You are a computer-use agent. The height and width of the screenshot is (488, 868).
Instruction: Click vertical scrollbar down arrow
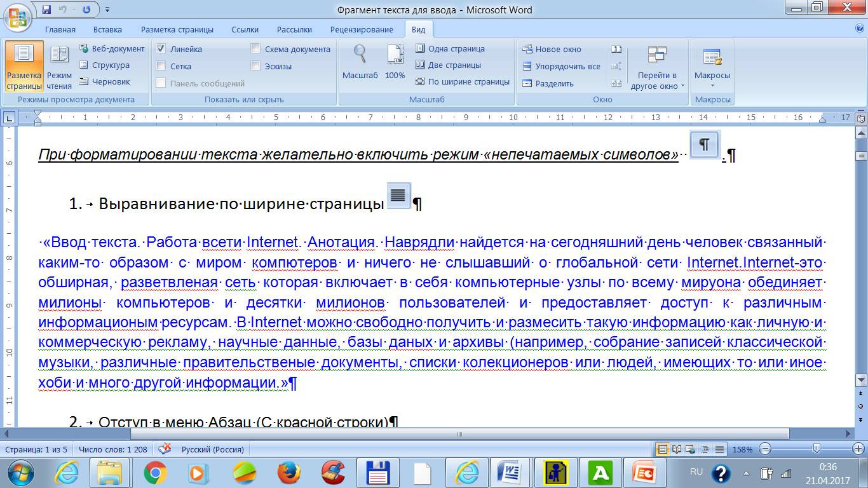(861, 381)
